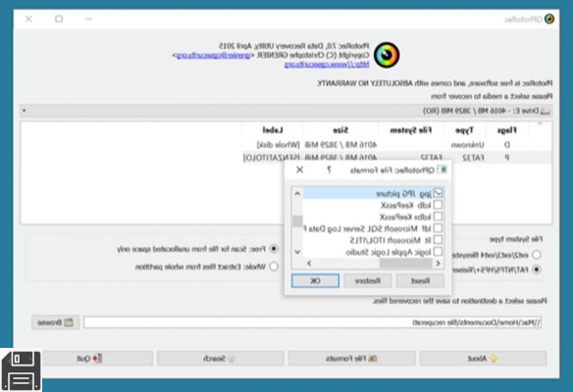Screen dimensions: 573x392
Task: Click the small icon in the File Formats dialog title
Action: click(443, 170)
